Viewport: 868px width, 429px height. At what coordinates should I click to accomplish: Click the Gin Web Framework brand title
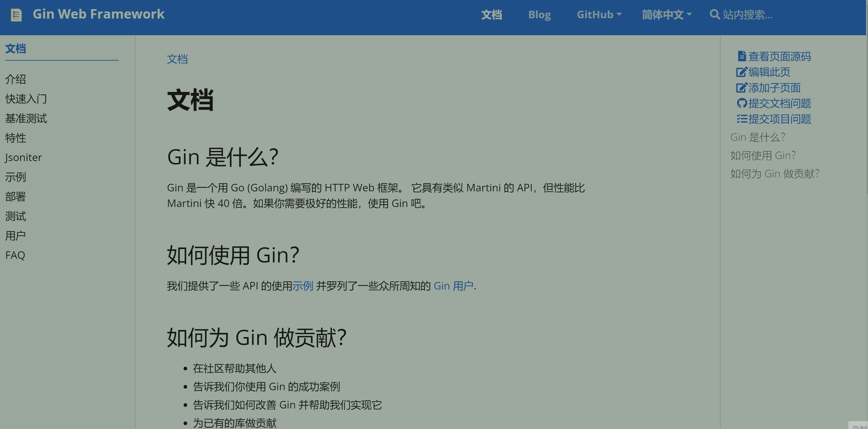[x=98, y=14]
